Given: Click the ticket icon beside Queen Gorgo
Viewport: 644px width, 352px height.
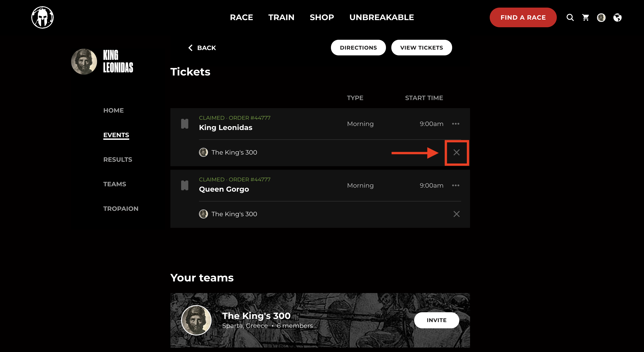Looking at the screenshot, I should 185,185.
